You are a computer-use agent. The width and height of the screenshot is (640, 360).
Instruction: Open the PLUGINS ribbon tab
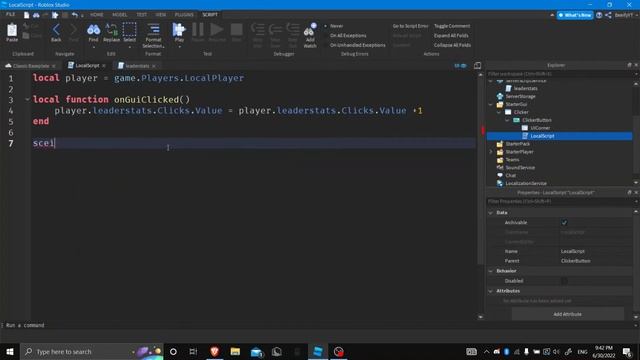(x=184, y=15)
